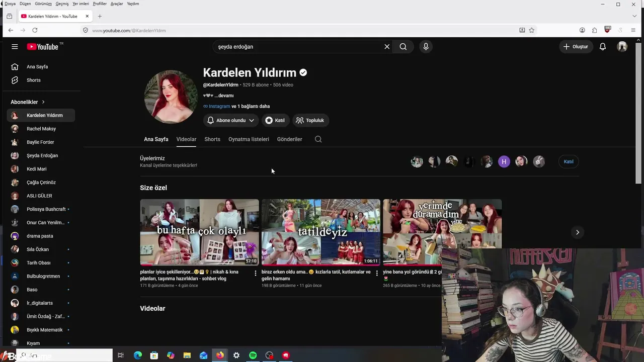The width and height of the screenshot is (644, 362).
Task: Click the Katıl button in the Üyelerimiz row
Action: pyautogui.click(x=569, y=161)
